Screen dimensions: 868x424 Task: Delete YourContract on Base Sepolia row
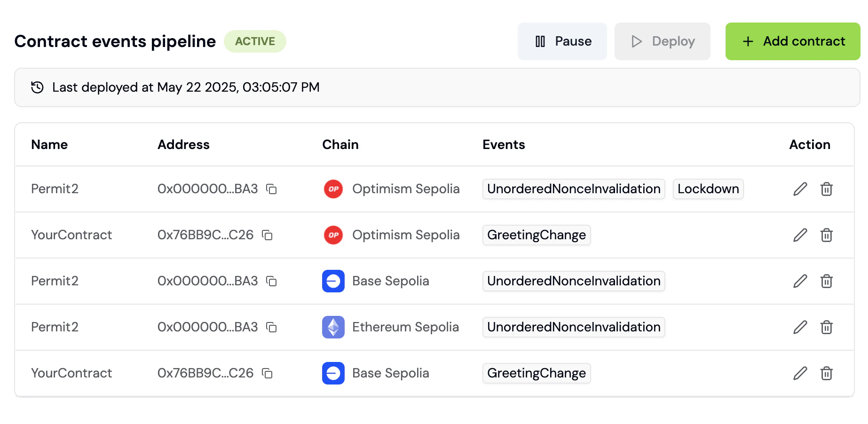point(826,373)
